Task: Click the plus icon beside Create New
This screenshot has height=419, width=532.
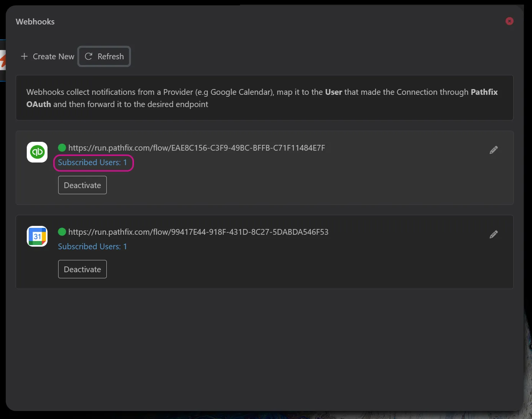Action: pyautogui.click(x=24, y=56)
